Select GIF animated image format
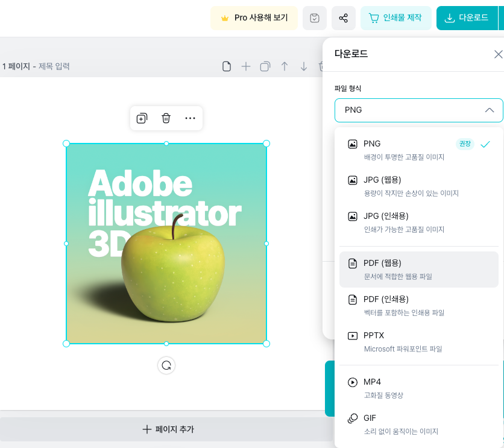 point(418,424)
